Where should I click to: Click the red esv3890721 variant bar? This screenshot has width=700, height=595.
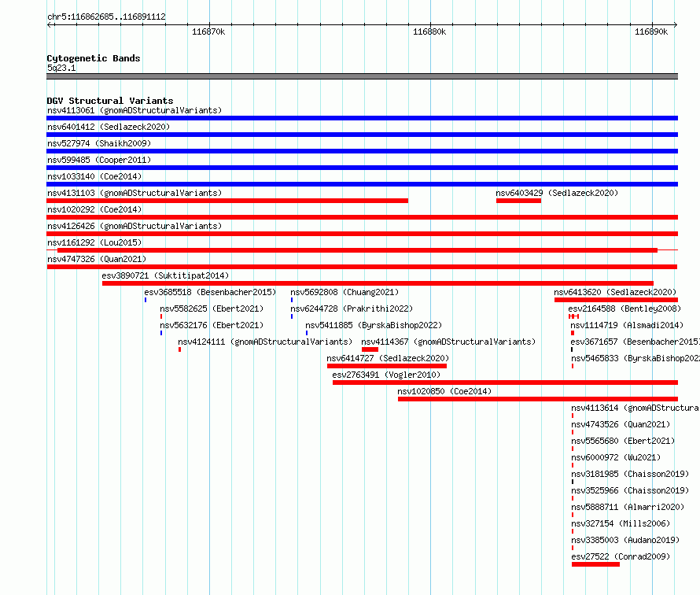[x=378, y=283]
